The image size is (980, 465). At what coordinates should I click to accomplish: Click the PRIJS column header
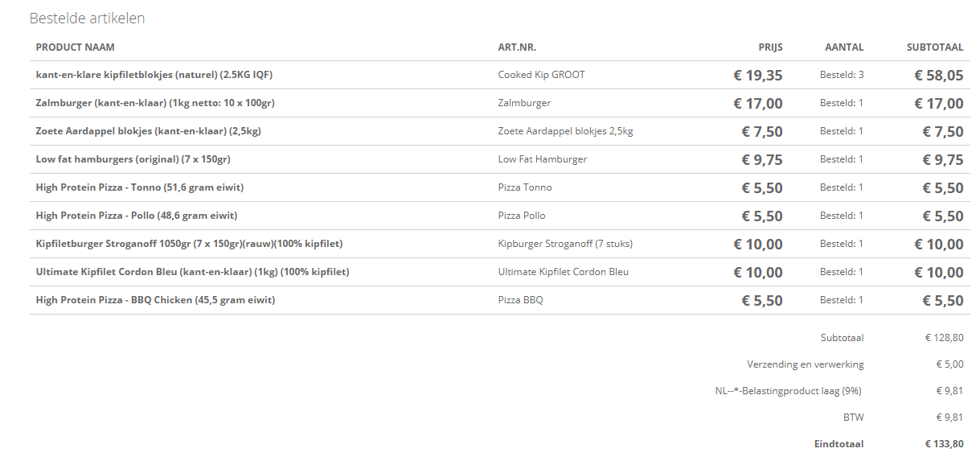[x=770, y=47]
